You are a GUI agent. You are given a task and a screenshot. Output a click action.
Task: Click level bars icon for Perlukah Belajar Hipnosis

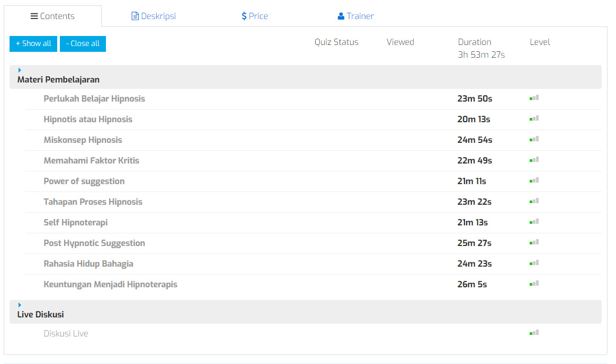[534, 98]
